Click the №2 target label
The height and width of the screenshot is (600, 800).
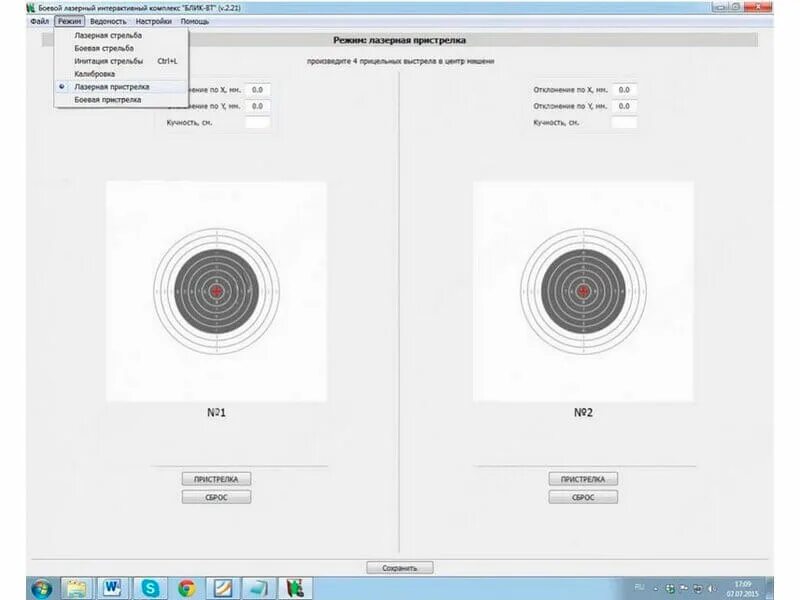pos(583,412)
